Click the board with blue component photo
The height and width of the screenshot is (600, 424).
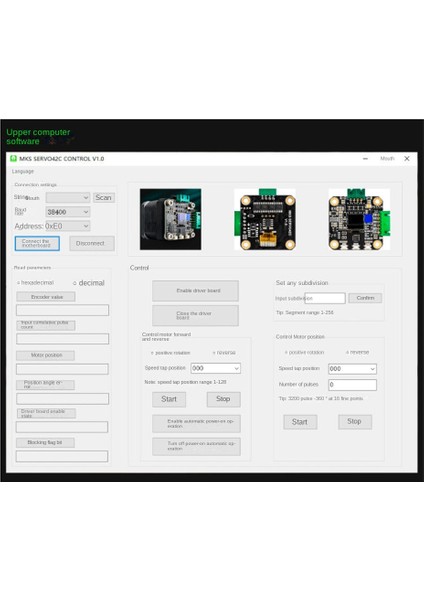tap(359, 219)
